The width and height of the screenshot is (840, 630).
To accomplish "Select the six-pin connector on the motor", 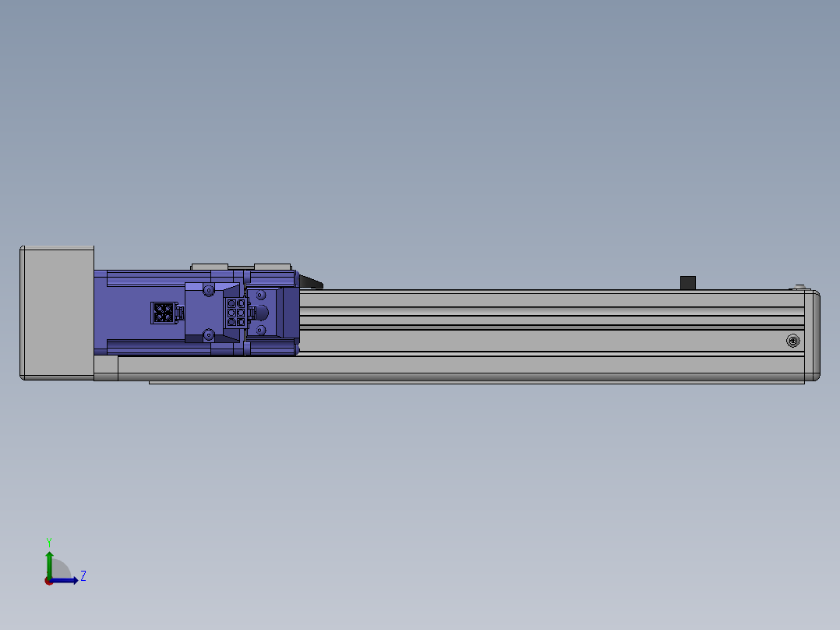I will click(x=235, y=313).
